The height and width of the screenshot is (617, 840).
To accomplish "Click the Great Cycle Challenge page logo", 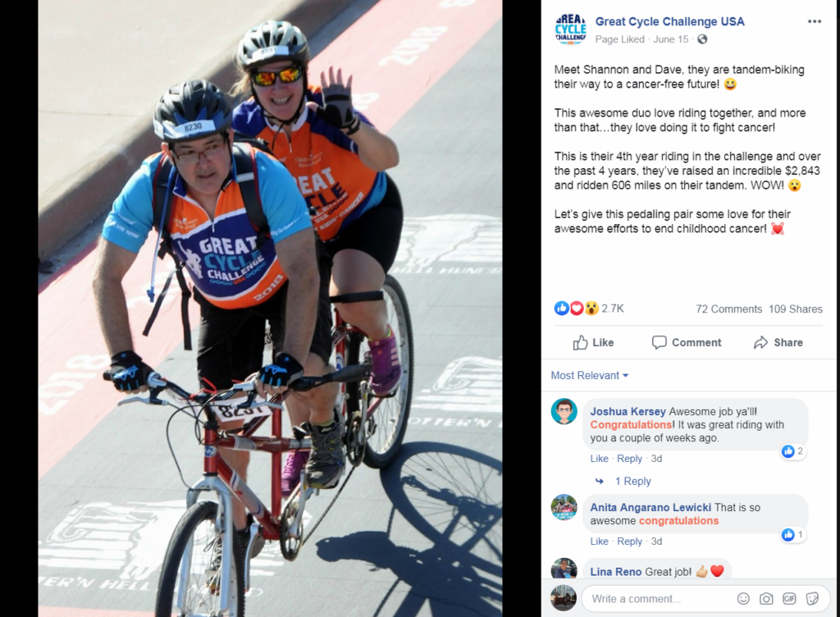I will pyautogui.click(x=570, y=29).
